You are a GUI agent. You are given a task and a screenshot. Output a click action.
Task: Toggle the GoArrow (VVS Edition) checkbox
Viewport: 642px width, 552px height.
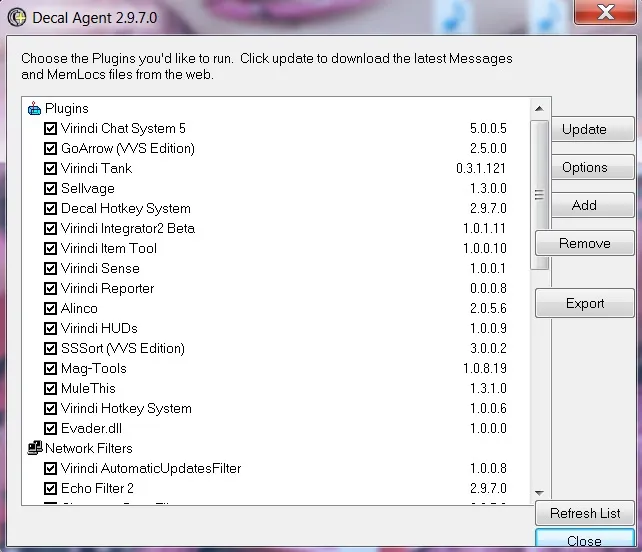pyautogui.click(x=51, y=148)
